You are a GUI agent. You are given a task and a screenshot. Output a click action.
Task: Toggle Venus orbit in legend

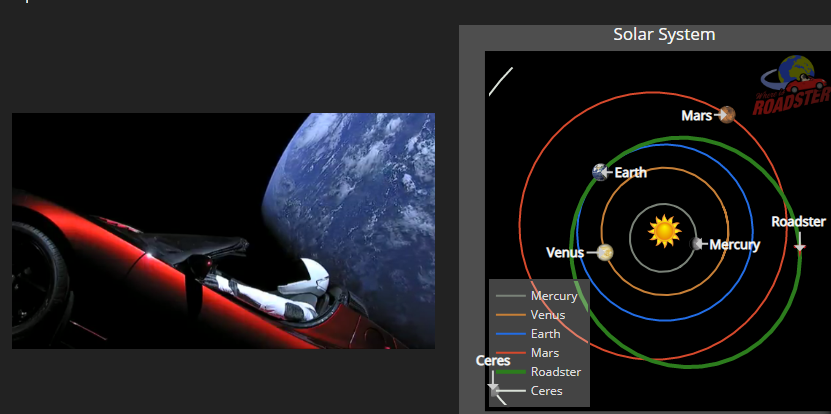click(531, 315)
